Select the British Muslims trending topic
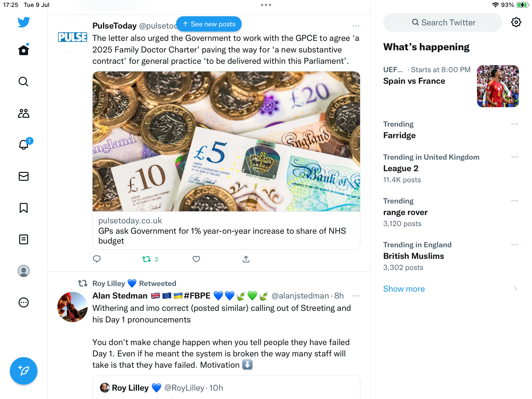Screen dimensions: 532x399 [451, 256]
